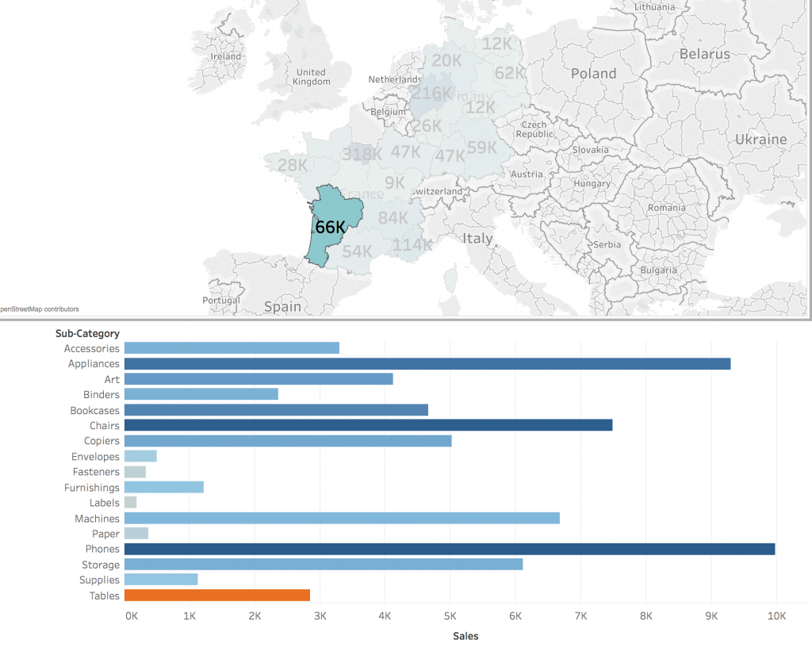
Task: Click the Sales axis title
Action: [x=465, y=635]
